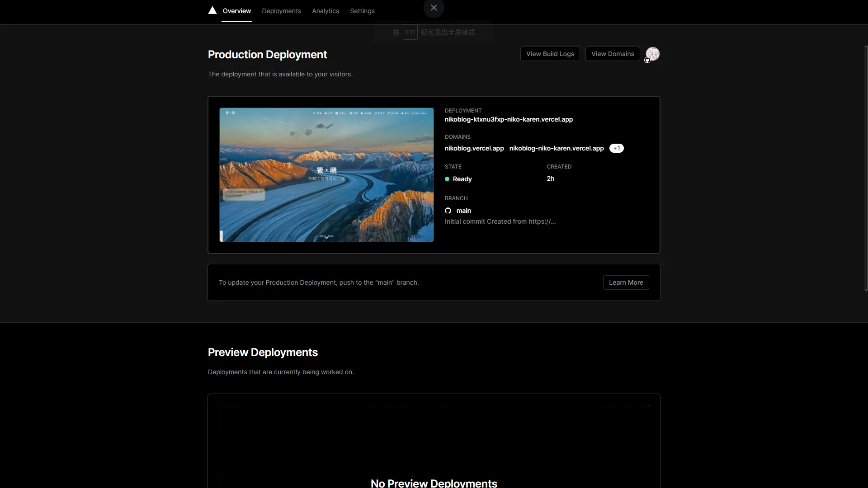The height and width of the screenshot is (488, 868).
Task: Click the GitHub icon beside main branch
Action: [448, 211]
